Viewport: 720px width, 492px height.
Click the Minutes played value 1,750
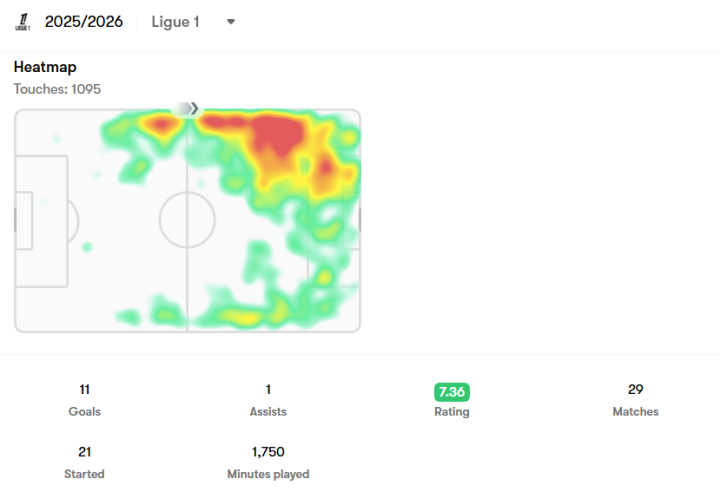pos(268,452)
